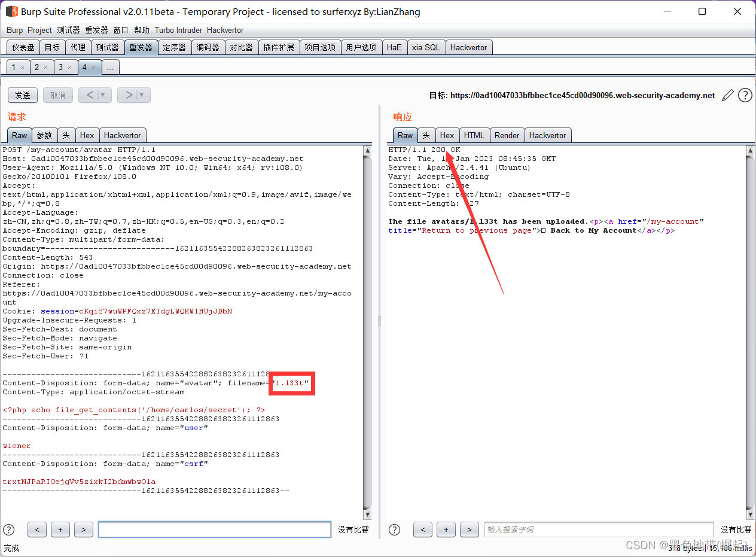Open the 重发器 menu

96,30
